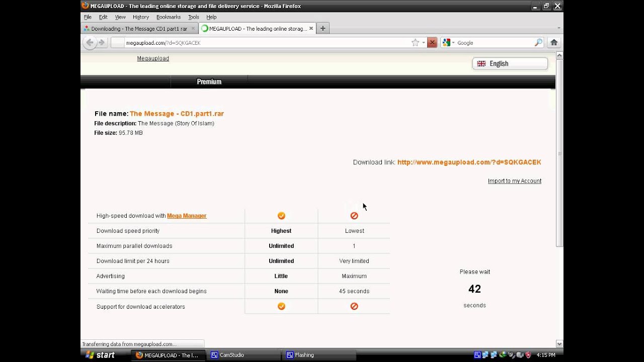
Task: Open the Bookmarks menu
Action: point(169,17)
